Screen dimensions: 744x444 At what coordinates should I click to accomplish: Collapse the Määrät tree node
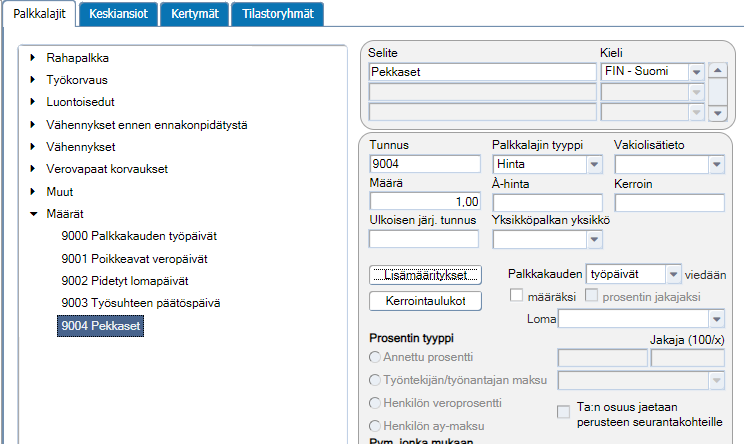(x=33, y=214)
